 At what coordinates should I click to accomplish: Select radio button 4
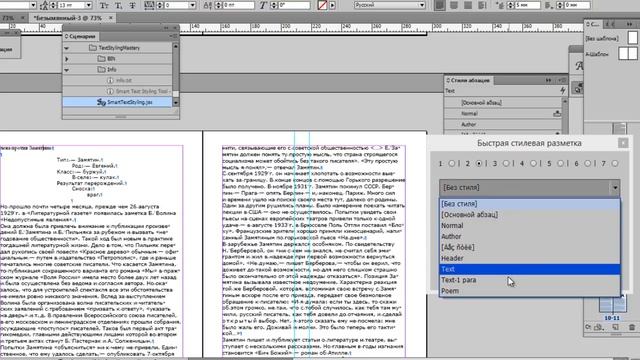[533, 163]
